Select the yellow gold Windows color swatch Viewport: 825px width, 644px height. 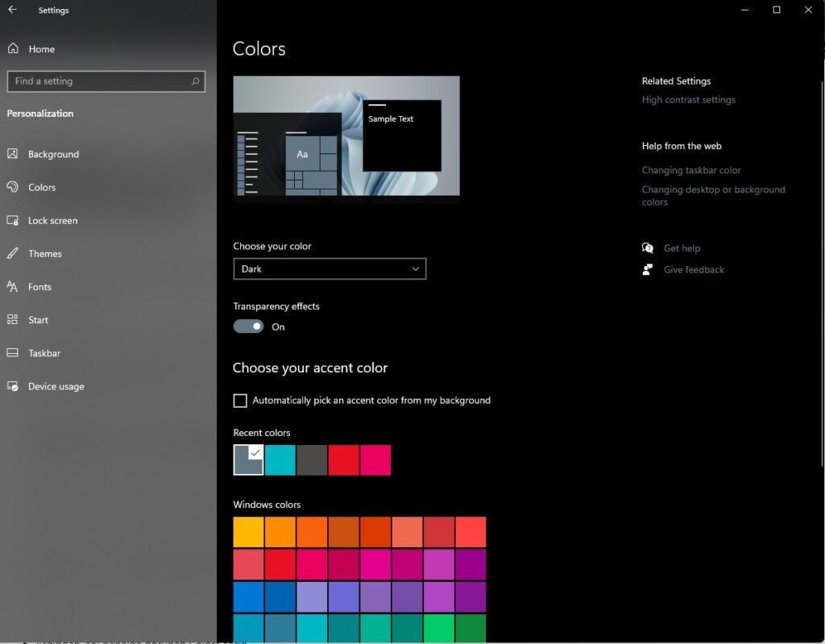pyautogui.click(x=248, y=532)
